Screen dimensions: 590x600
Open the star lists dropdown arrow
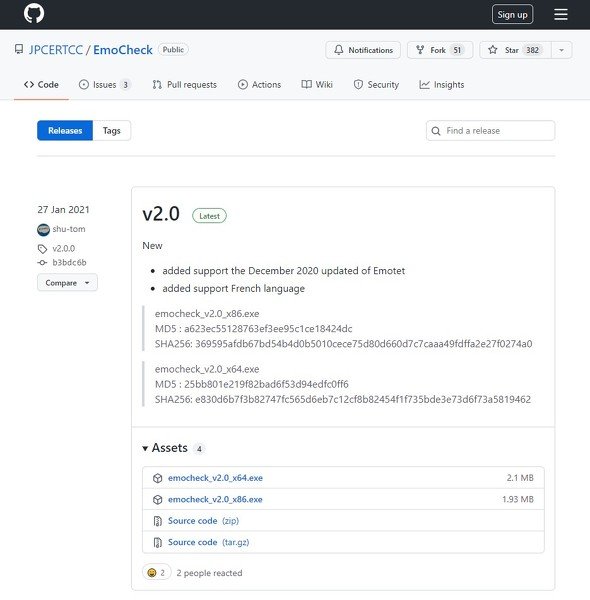[561, 50]
